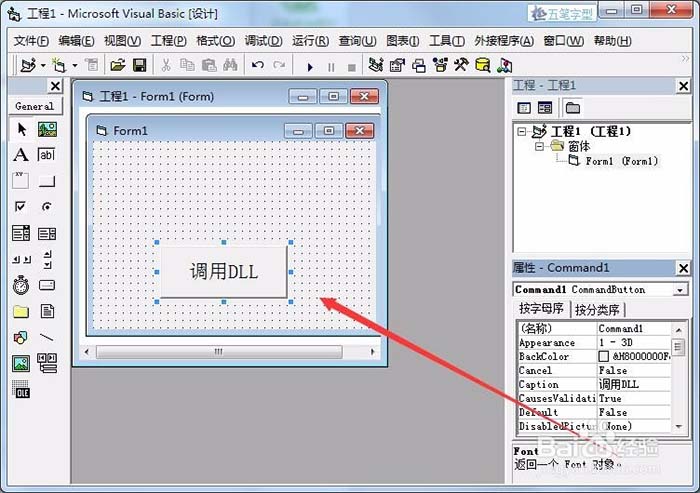Select the Image tool in toolbox
The height and width of the screenshot is (493, 700).
(21, 363)
